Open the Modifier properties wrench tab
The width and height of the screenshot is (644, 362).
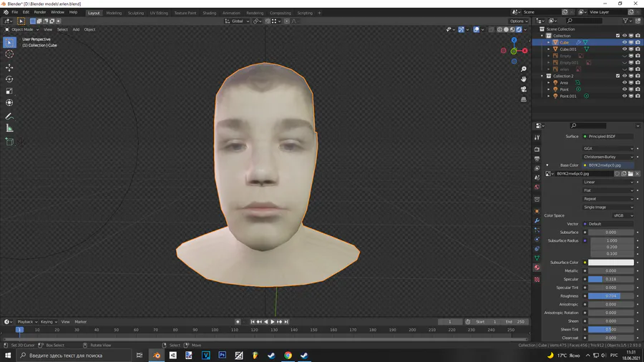click(x=537, y=220)
